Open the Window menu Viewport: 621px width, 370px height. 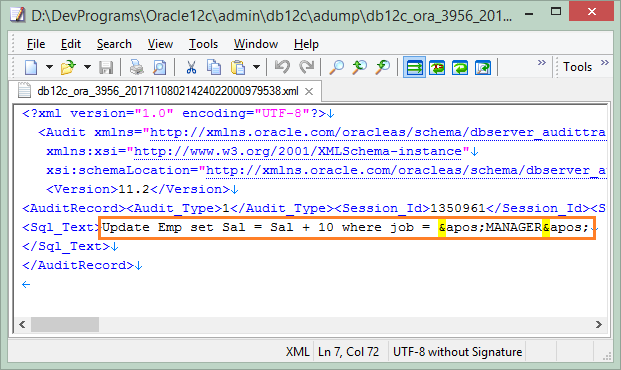[x=256, y=44]
